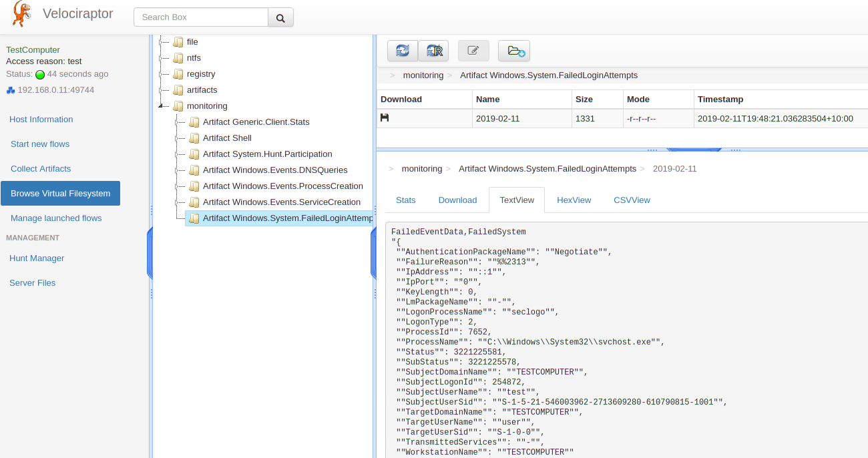
Task: Click the edit pencil icon button
Action: pyautogui.click(x=473, y=51)
